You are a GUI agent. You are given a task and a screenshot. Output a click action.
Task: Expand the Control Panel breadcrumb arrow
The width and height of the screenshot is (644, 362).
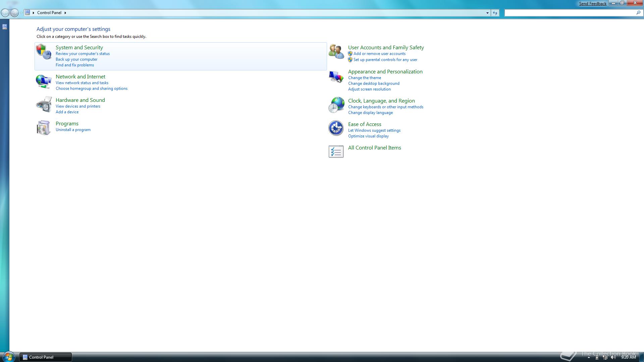pos(65,13)
